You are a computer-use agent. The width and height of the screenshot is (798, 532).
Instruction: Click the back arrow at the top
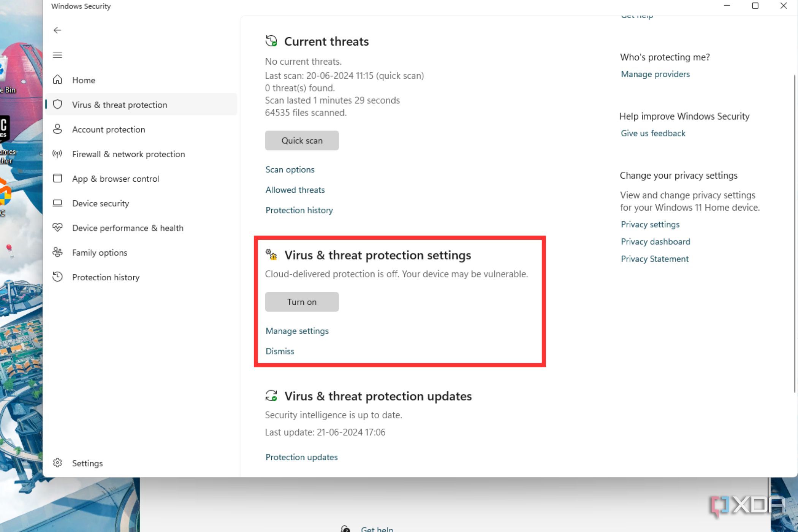pos(57,30)
